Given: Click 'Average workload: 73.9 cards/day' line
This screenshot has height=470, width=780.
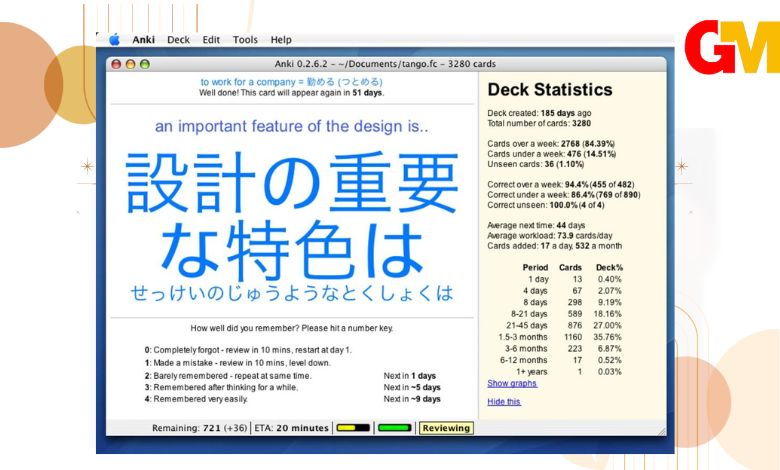Looking at the screenshot, I should tap(550, 236).
